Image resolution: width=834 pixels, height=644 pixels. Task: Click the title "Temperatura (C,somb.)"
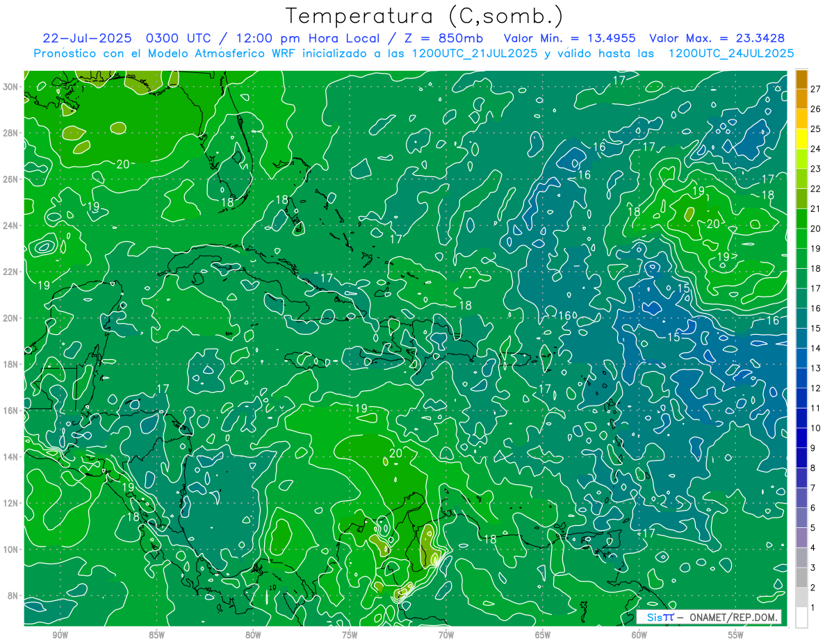(x=425, y=17)
